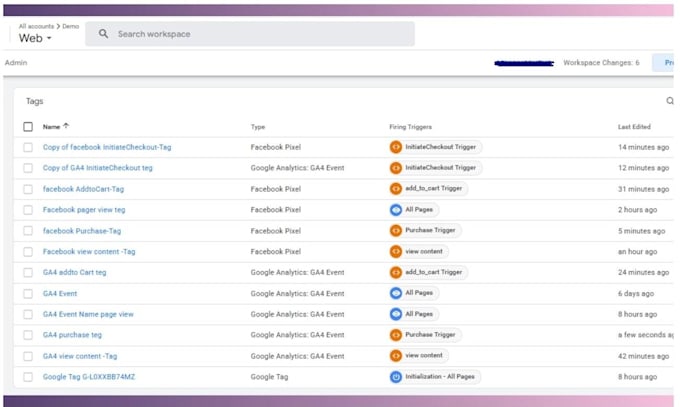The width and height of the screenshot is (680, 407).
Task: Click '6 days ago' in Last Edited
Action: (636, 294)
